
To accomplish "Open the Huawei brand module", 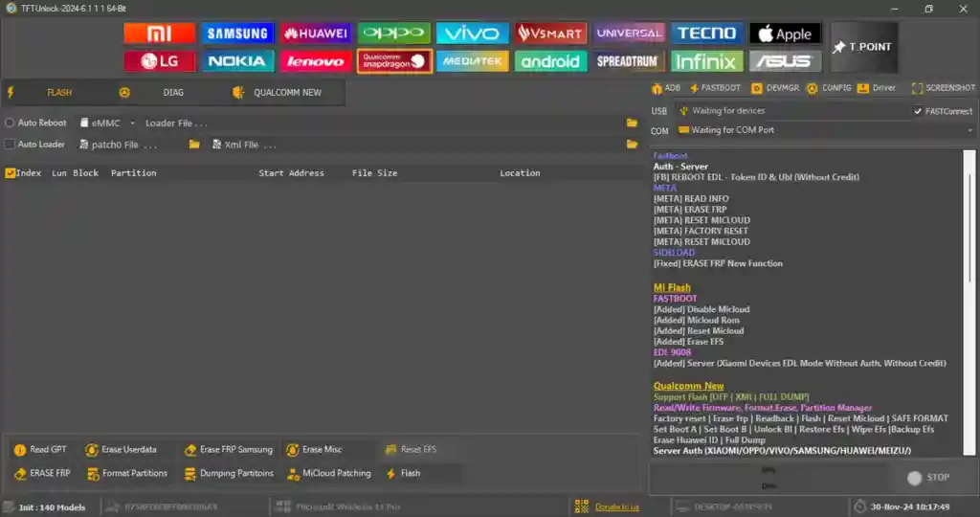I will pyautogui.click(x=316, y=34).
